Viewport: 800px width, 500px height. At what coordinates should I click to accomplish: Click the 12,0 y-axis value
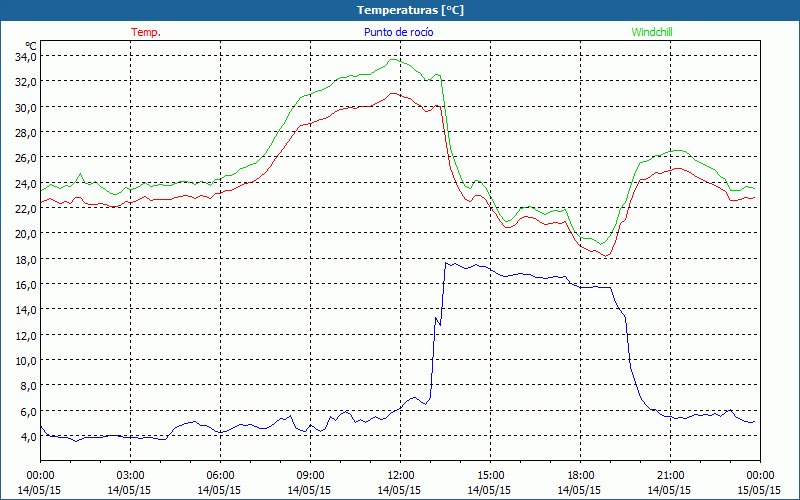26,335
